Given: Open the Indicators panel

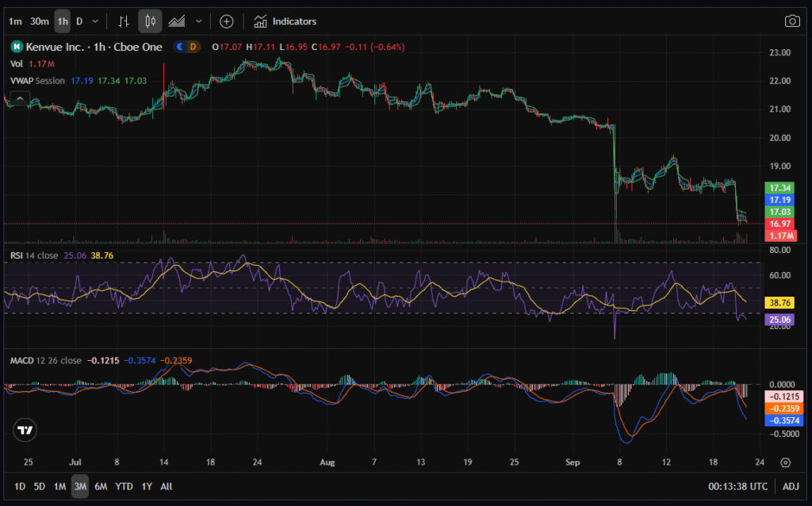Looking at the screenshot, I should pyautogui.click(x=285, y=21).
